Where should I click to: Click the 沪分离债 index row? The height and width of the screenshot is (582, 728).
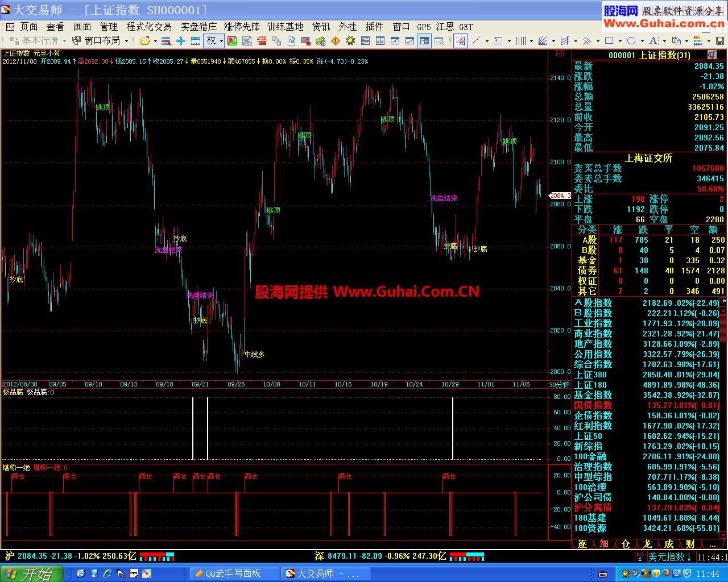pyautogui.click(x=646, y=508)
